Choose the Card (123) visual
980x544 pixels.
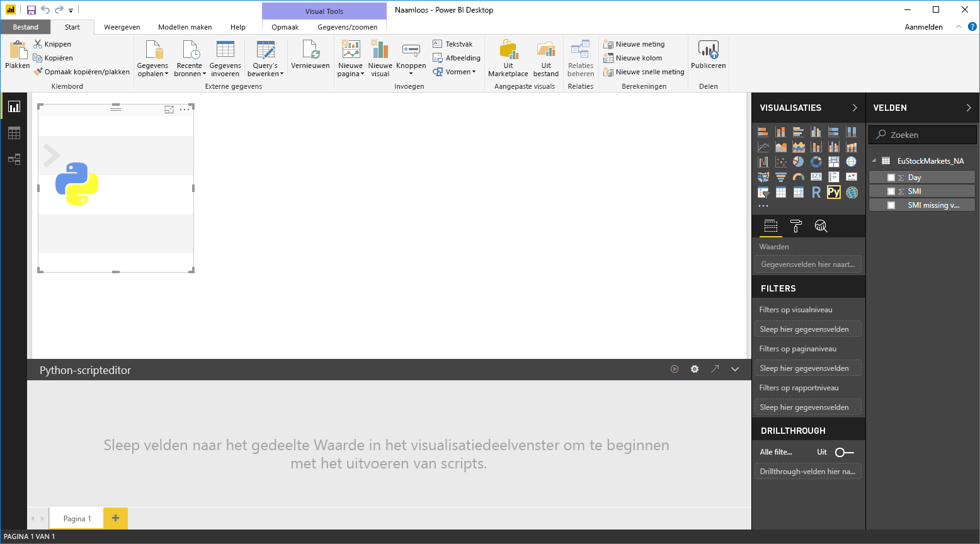(816, 176)
